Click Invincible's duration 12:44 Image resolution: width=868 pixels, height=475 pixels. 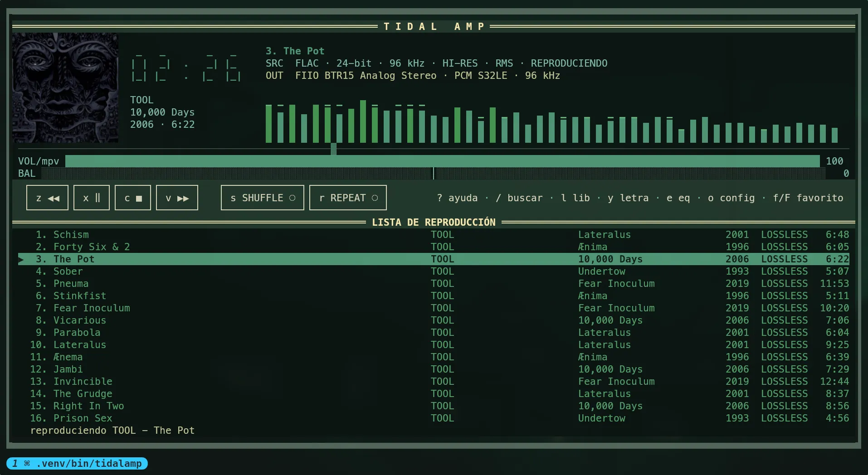tap(834, 381)
